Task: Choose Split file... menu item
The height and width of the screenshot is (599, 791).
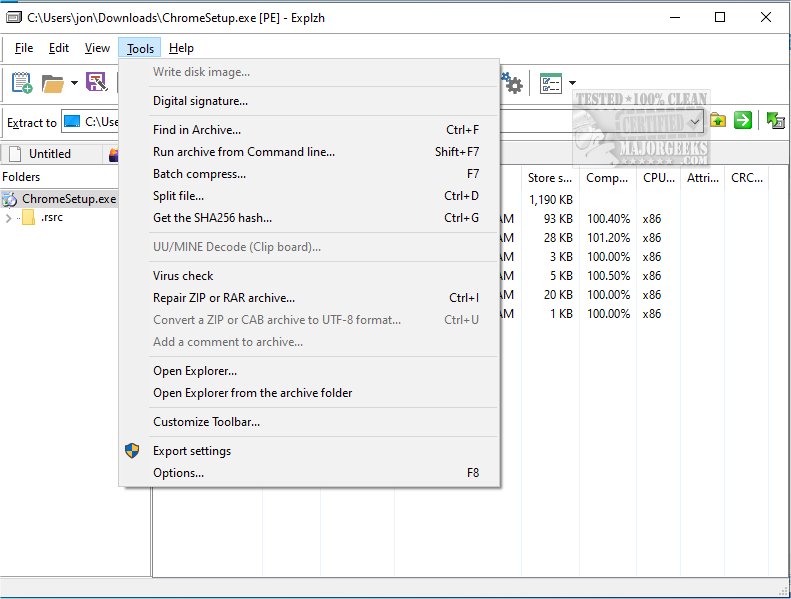Action: (310, 196)
